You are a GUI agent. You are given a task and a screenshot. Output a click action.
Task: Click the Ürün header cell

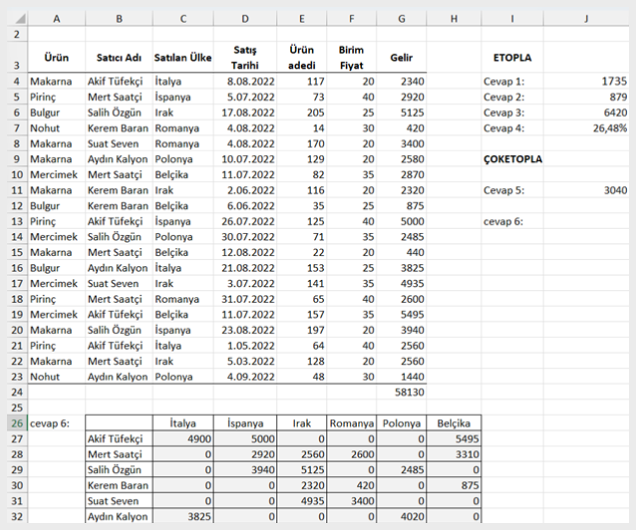click(x=56, y=57)
